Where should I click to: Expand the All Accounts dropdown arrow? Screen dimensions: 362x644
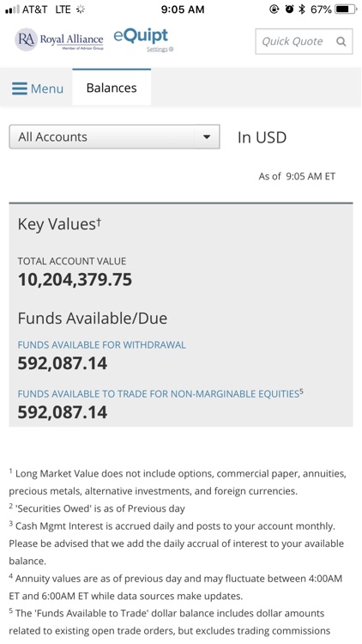[207, 137]
